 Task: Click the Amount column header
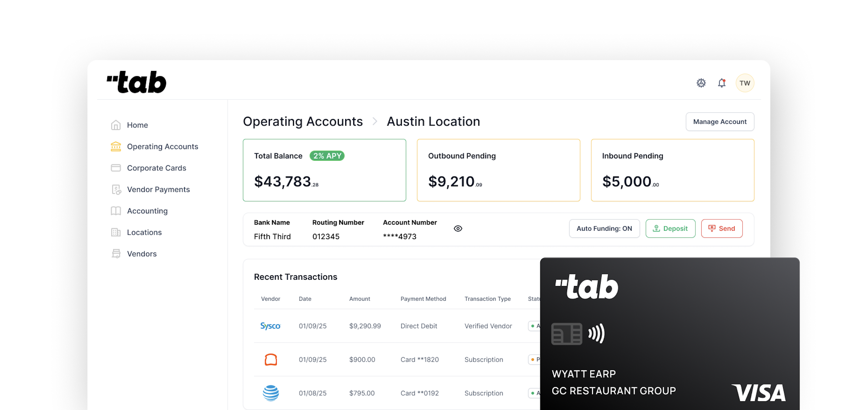click(x=360, y=299)
